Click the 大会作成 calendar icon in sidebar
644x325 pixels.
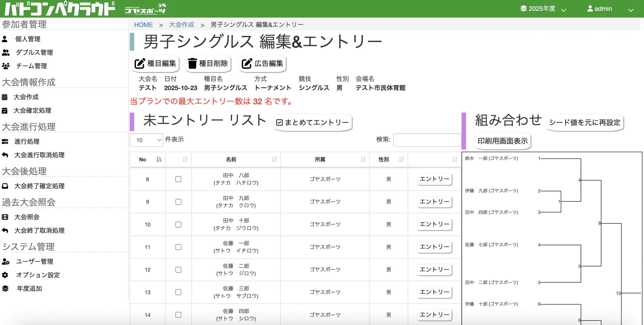(5, 97)
